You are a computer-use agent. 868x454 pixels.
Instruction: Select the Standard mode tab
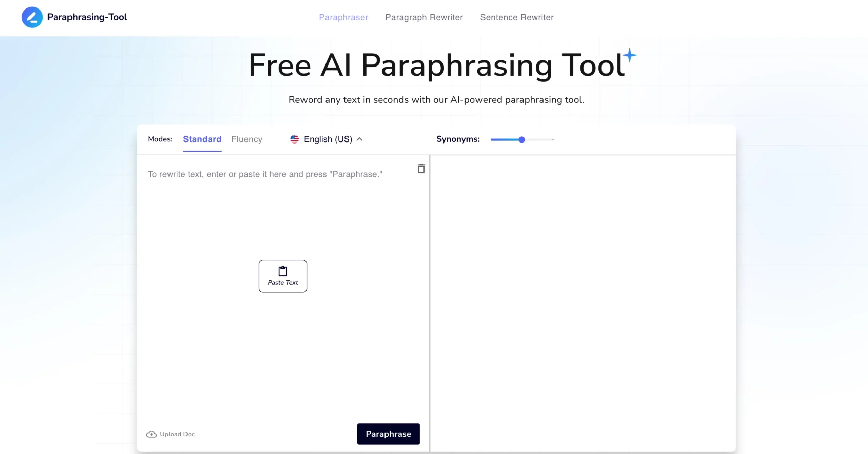[202, 139]
